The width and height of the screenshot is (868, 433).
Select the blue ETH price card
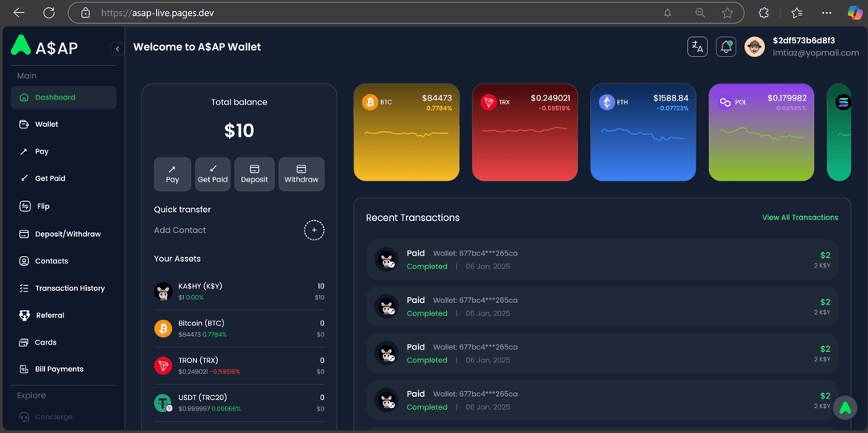[642, 133]
